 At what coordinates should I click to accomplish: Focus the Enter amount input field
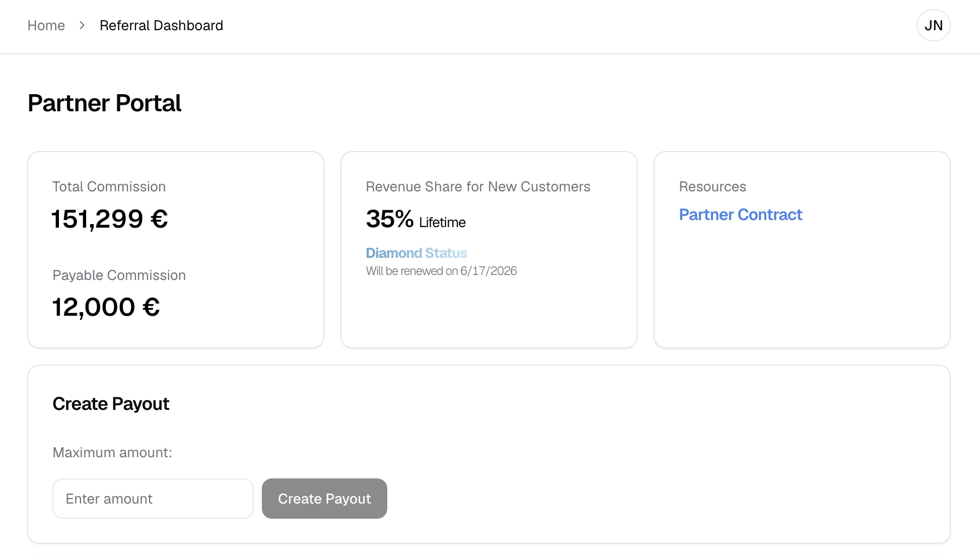click(153, 499)
